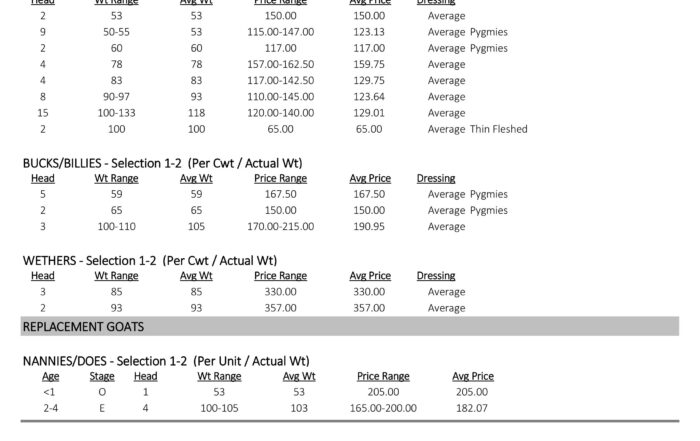Select the 90-97 weight range cell
Viewport: 700px width, 441px height.
click(116, 97)
